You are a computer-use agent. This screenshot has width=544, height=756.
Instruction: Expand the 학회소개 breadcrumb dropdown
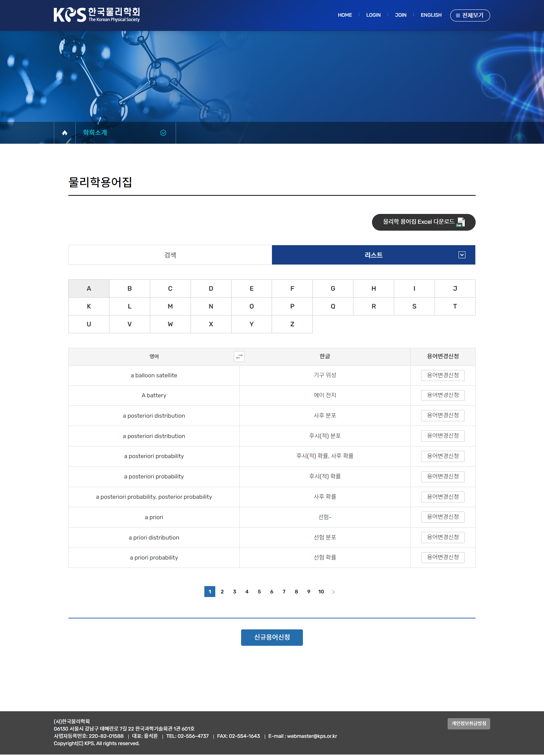click(x=163, y=133)
